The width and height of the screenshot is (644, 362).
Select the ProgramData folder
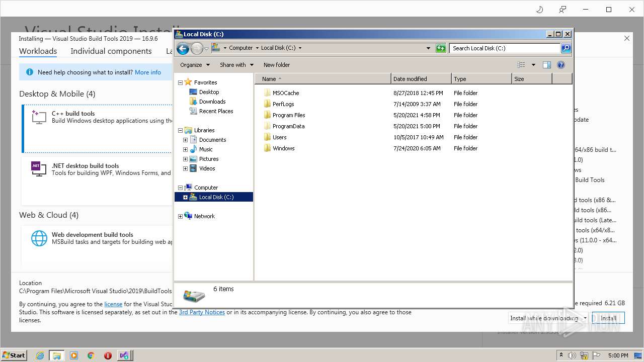click(x=288, y=126)
